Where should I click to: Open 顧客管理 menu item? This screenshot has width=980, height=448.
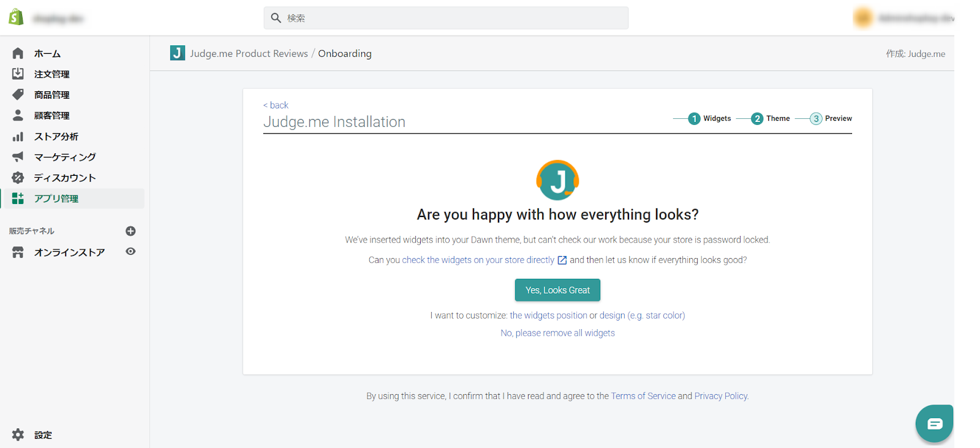pos(51,115)
